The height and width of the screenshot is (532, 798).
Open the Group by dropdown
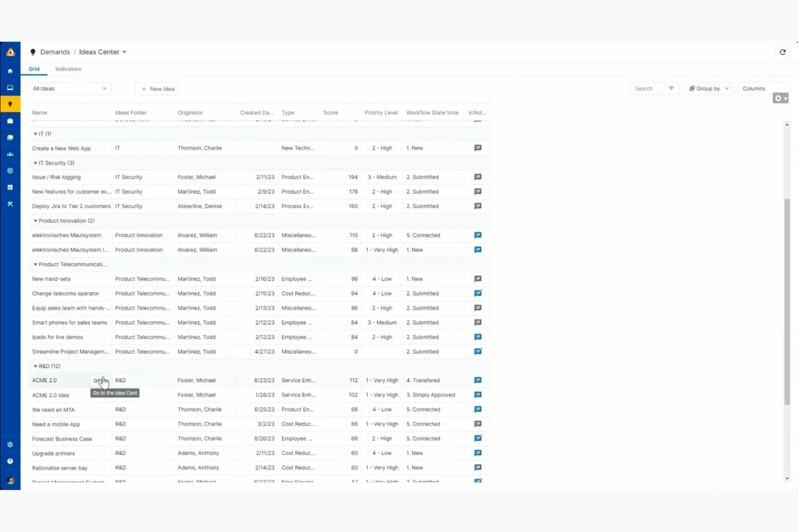(708, 88)
